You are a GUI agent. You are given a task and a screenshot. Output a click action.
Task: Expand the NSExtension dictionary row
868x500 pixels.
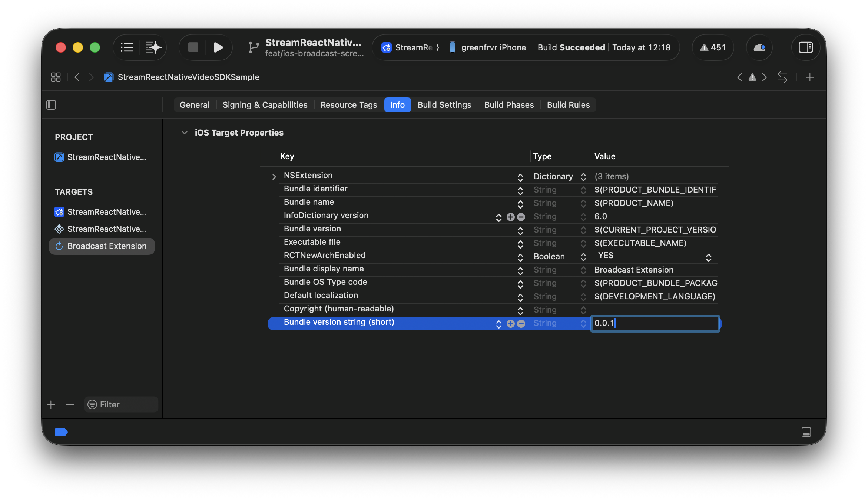tap(274, 177)
